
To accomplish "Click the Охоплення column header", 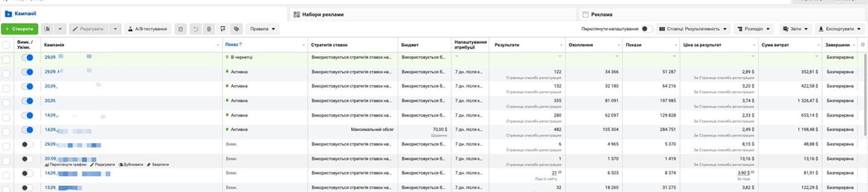I will coord(581,45).
